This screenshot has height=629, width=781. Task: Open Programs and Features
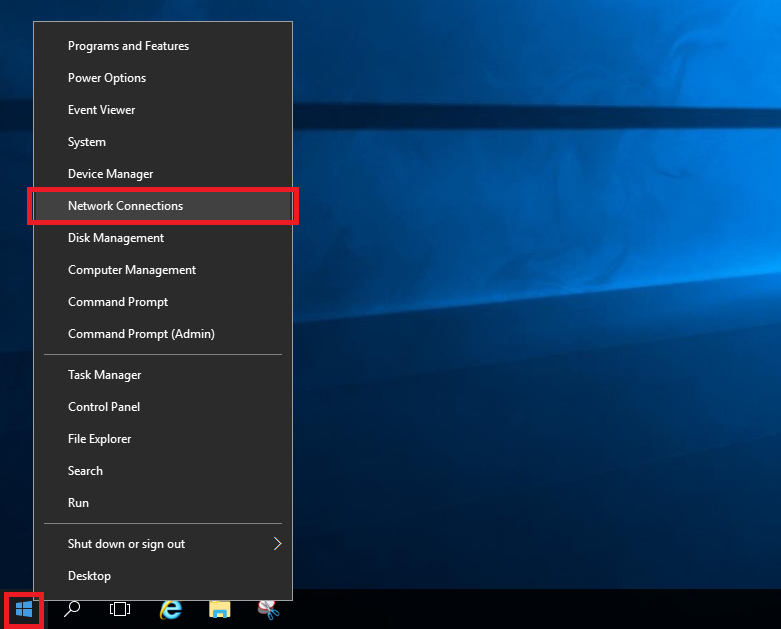[x=163, y=46]
